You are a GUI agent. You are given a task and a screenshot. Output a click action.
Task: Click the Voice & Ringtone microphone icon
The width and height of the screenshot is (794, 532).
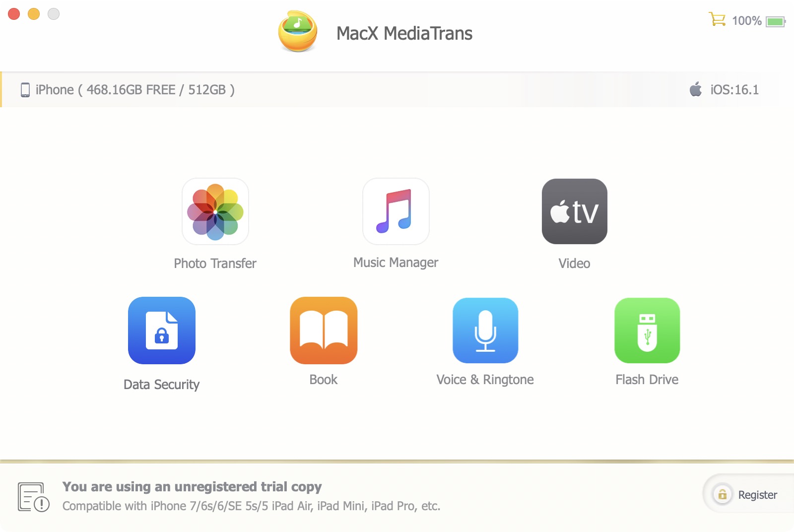coord(485,331)
